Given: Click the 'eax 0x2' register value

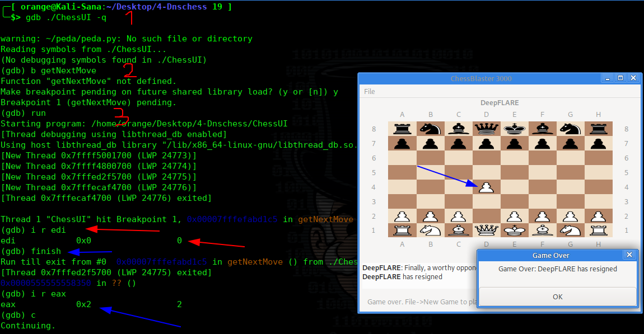Looking at the screenshot, I should (x=84, y=304).
